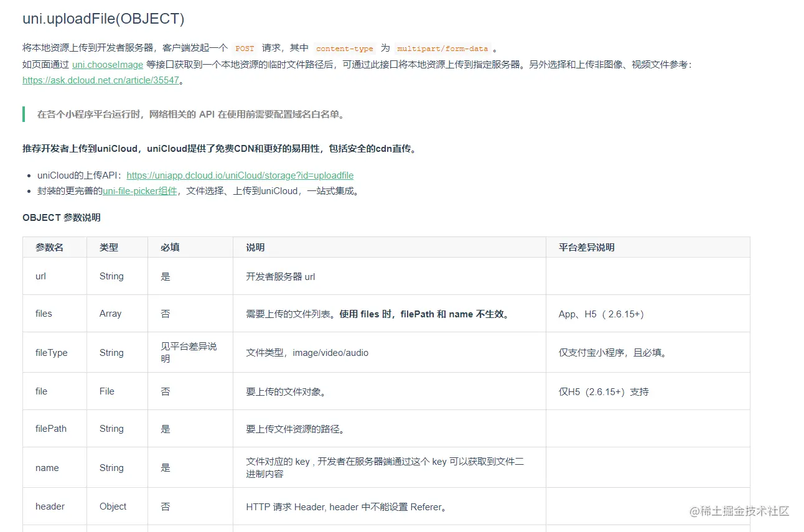Click the 仅支付宝小程序，且必填 platform cell

pyautogui.click(x=648, y=353)
